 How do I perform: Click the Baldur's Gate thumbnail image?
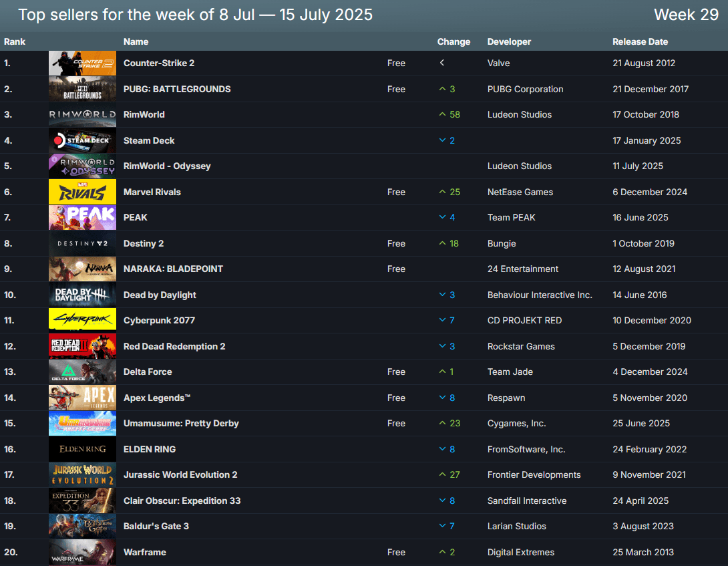point(82,527)
